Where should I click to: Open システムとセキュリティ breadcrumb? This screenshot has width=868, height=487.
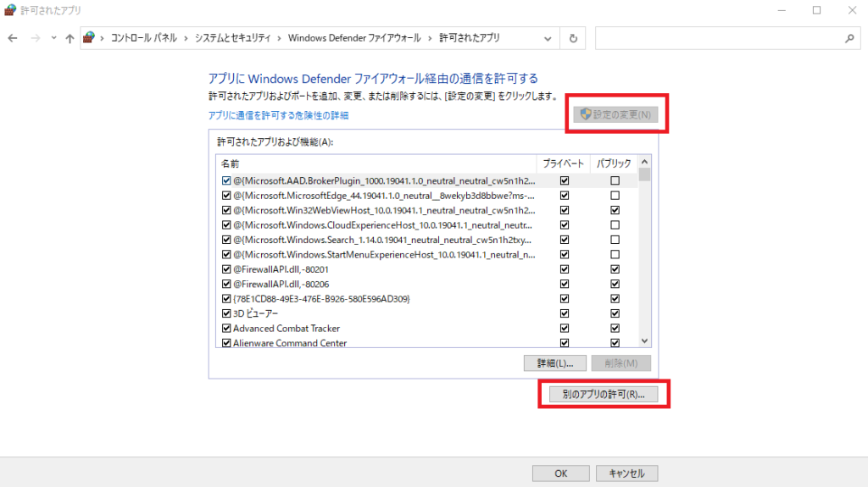tap(232, 37)
